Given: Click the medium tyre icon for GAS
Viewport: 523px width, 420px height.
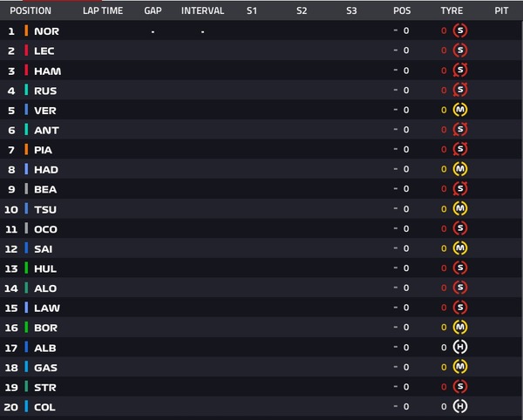Looking at the screenshot, I should point(460,367).
